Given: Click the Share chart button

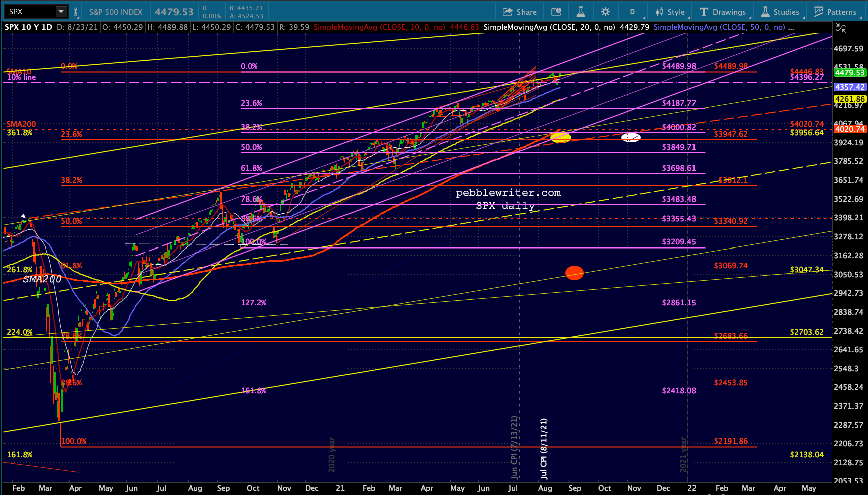Looking at the screenshot, I should [x=519, y=12].
